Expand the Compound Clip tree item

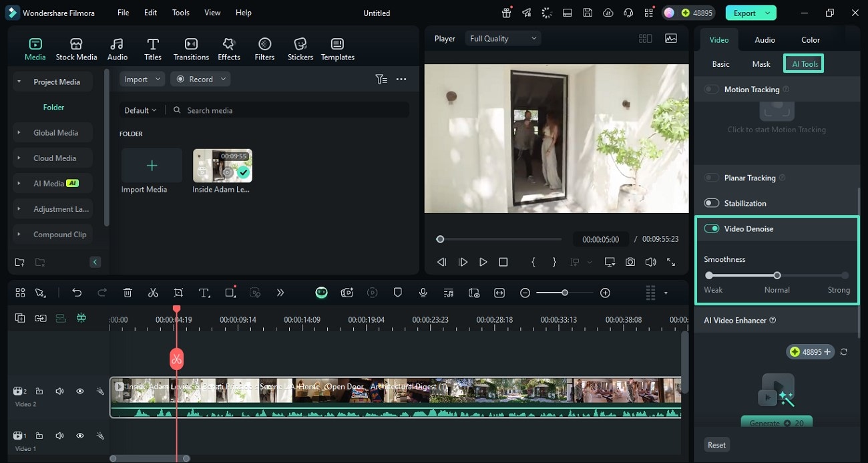(x=19, y=235)
